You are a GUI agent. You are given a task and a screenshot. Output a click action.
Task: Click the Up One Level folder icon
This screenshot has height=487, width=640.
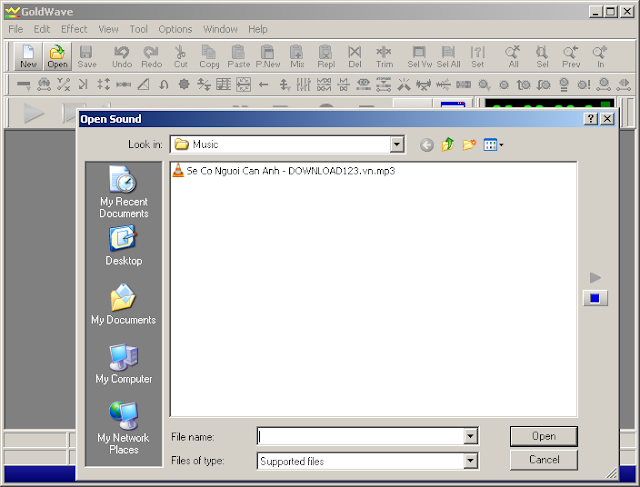(x=448, y=145)
